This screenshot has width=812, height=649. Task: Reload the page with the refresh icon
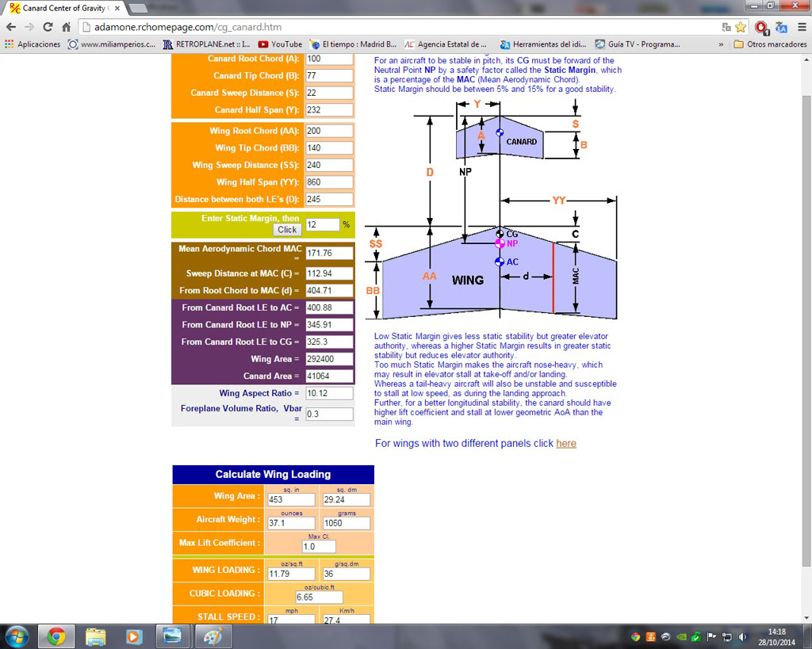(47, 26)
